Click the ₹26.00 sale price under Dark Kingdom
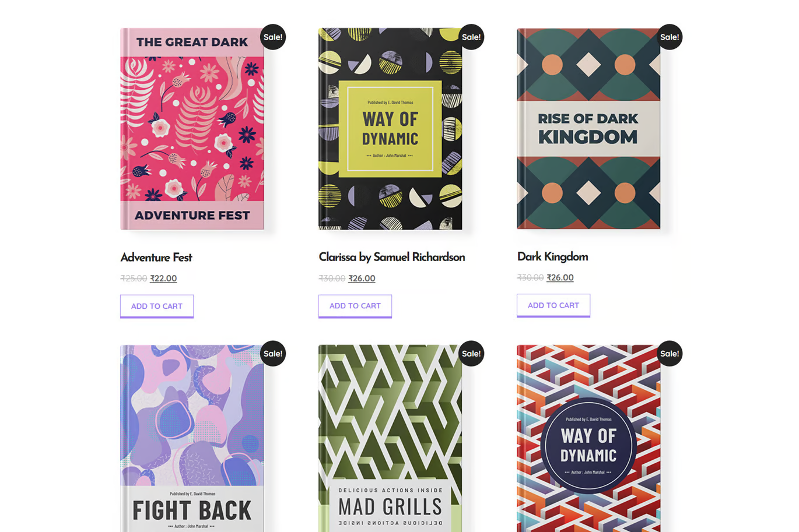 pyautogui.click(x=560, y=278)
